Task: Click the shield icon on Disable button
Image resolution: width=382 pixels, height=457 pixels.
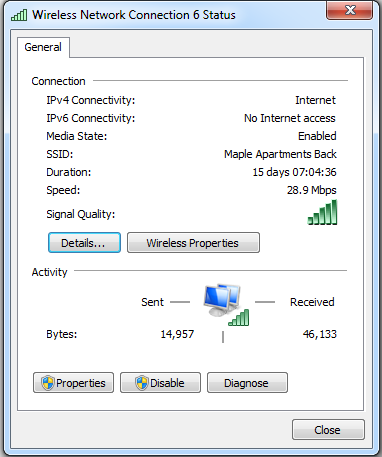Action: point(142,383)
